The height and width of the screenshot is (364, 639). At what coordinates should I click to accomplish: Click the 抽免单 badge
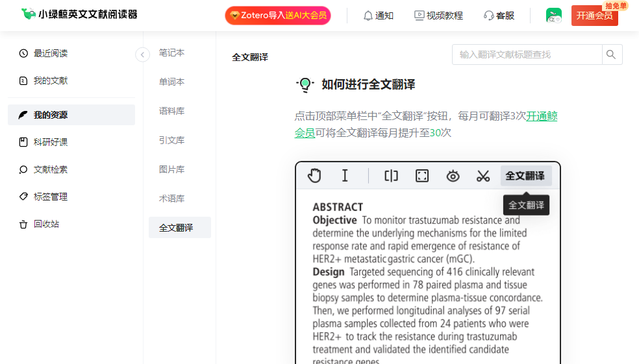click(x=616, y=6)
